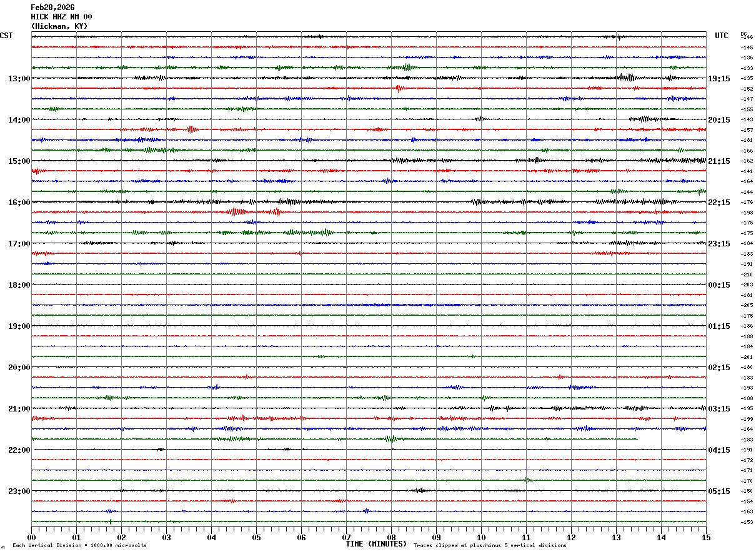
Task: Click the 01:15 UTC row label
Action: (x=719, y=326)
